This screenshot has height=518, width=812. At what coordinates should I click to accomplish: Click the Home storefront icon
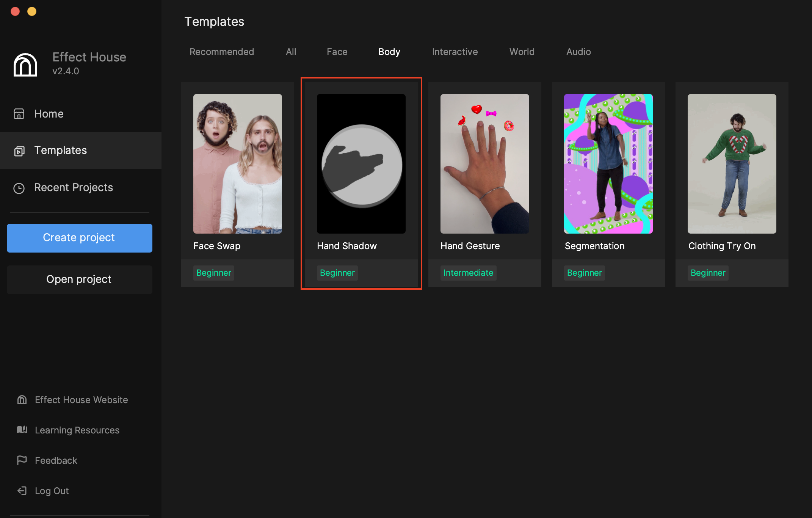pos(19,114)
